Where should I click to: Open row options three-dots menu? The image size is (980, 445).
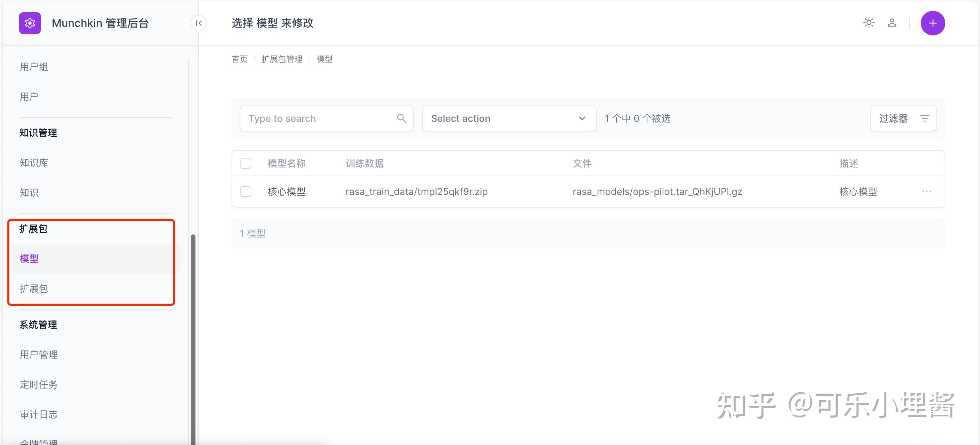click(927, 192)
